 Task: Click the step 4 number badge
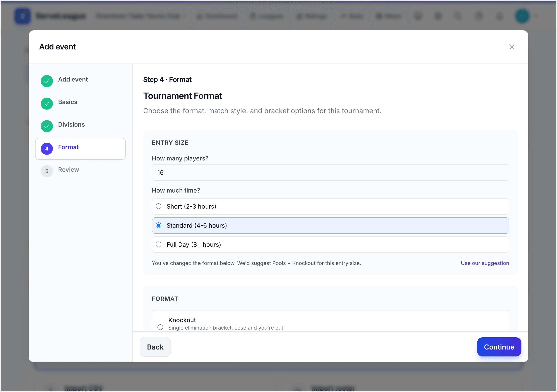click(x=47, y=149)
